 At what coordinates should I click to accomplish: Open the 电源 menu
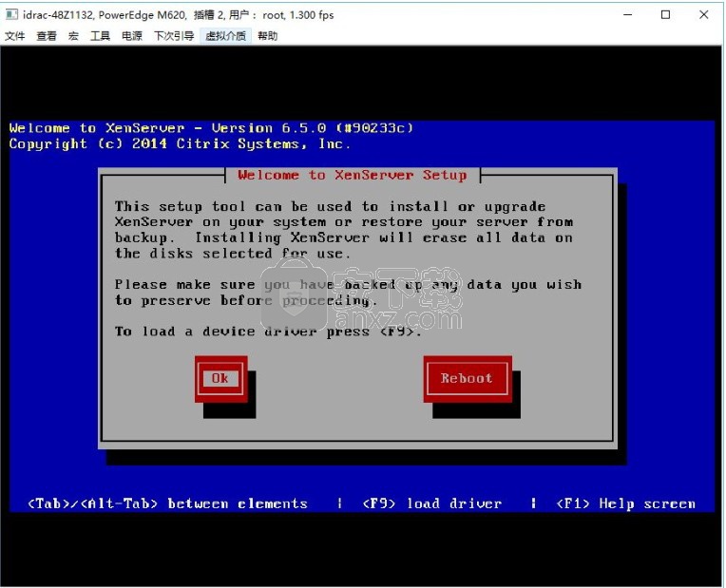pos(132,36)
